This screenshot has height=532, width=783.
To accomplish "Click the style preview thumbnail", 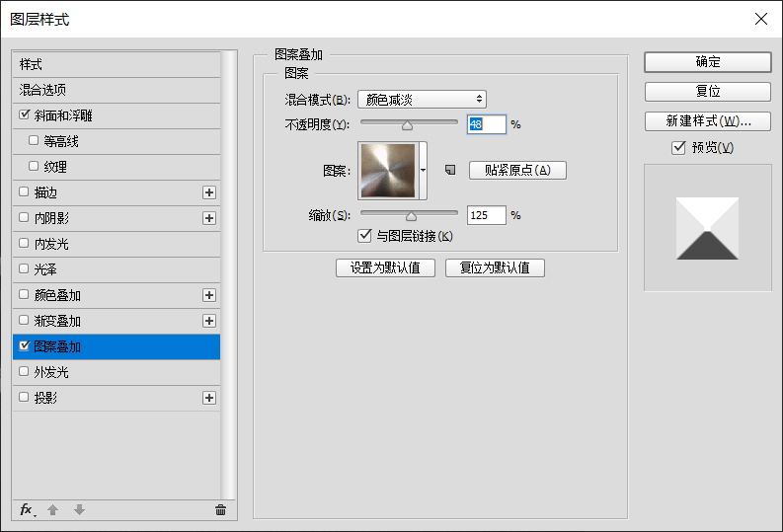I will click(708, 228).
